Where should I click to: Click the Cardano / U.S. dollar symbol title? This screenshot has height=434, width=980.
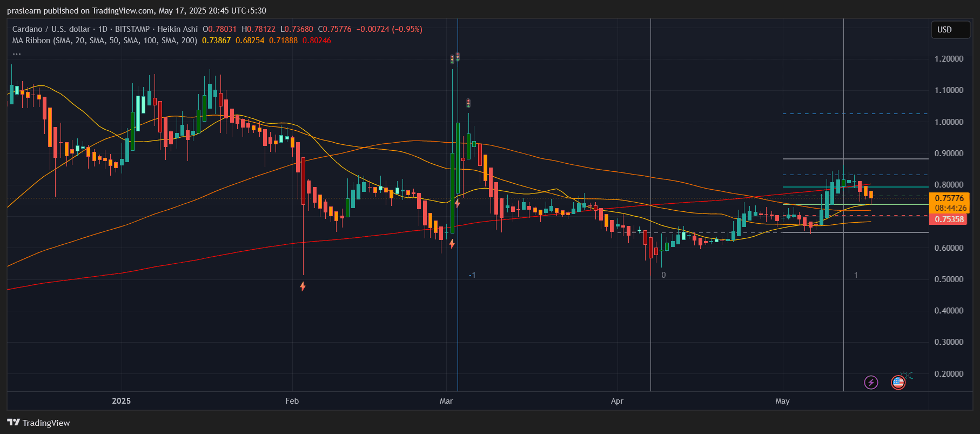pos(51,29)
